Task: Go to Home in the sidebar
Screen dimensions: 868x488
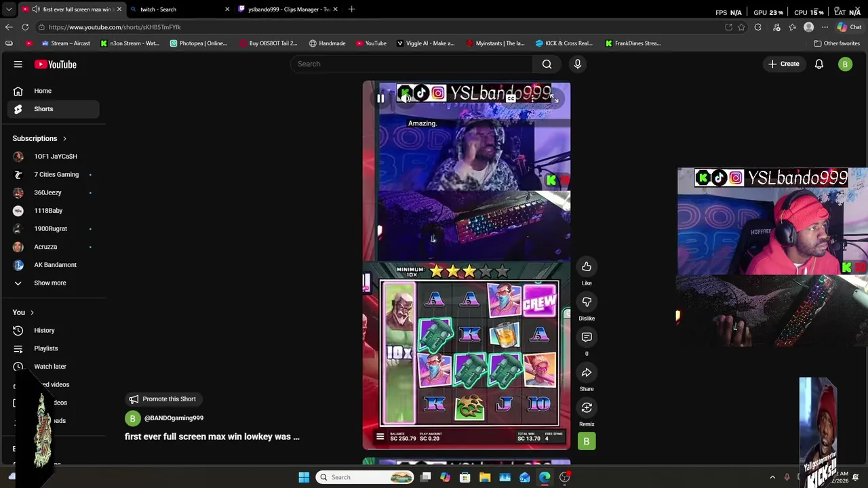Action: pyautogui.click(x=53, y=91)
